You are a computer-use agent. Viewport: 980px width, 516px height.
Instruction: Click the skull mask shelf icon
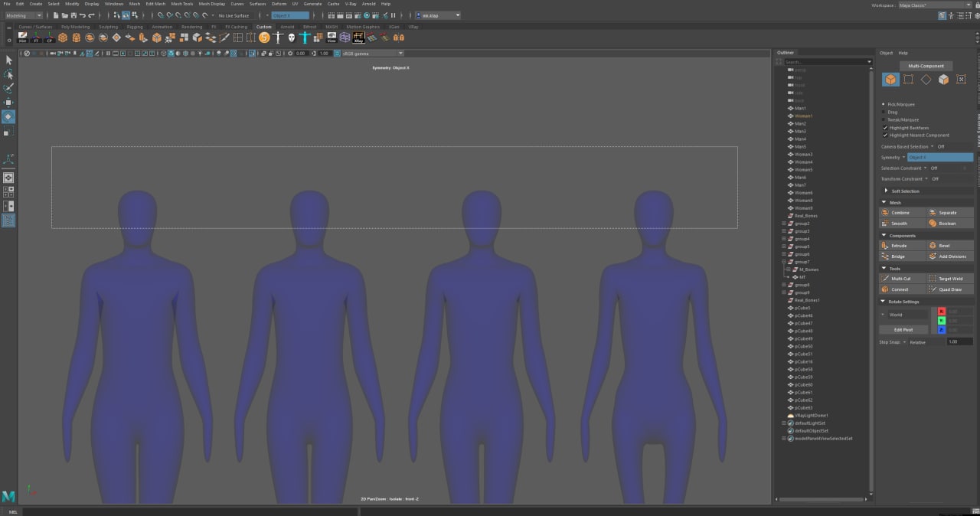[x=291, y=37]
